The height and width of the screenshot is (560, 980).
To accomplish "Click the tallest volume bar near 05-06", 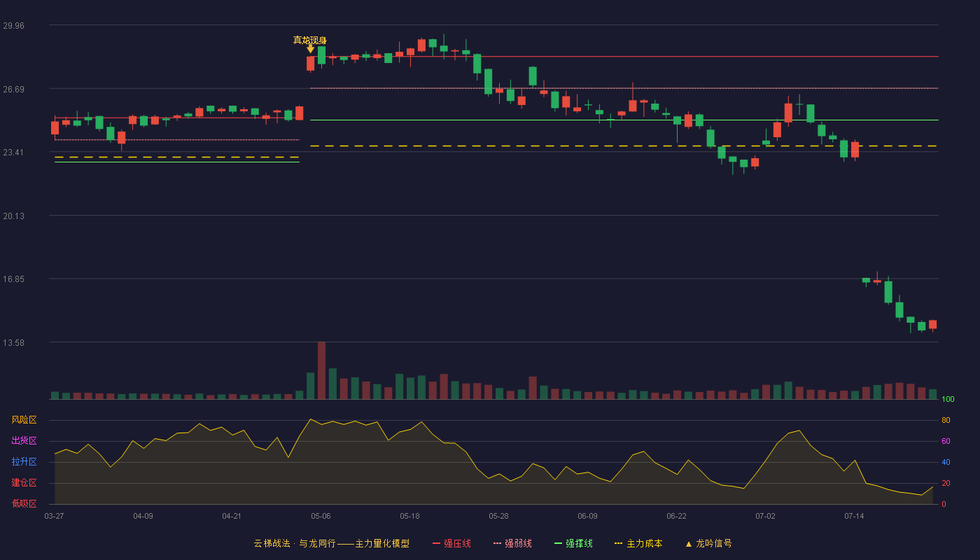I will click(x=321, y=370).
